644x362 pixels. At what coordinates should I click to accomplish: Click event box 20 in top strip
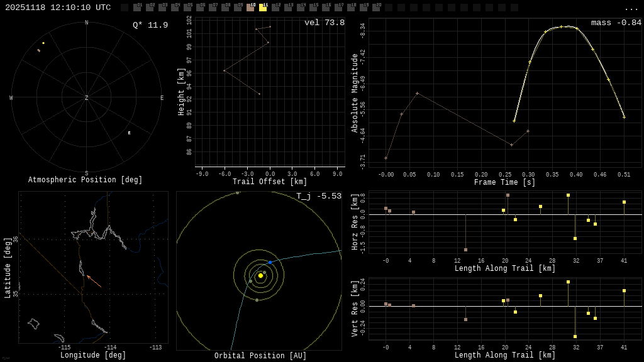(x=376, y=8)
